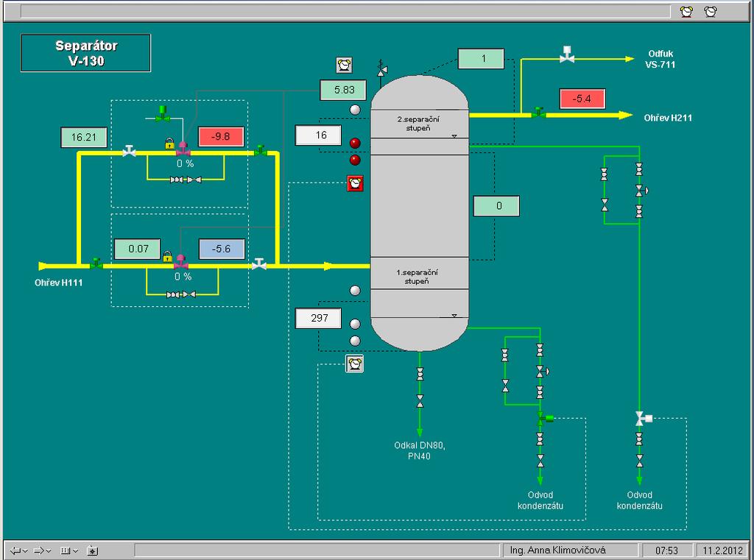The height and width of the screenshot is (560, 754).
Task: Open the alarm icon beside the 5.83 value
Action: coord(344,65)
